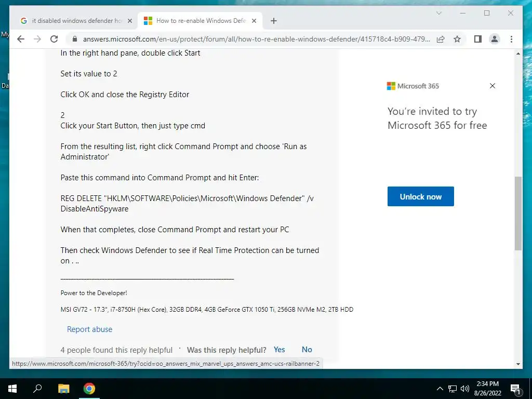The image size is (532, 399).
Task: Click the Chrome taskbar icon
Action: coord(89,389)
